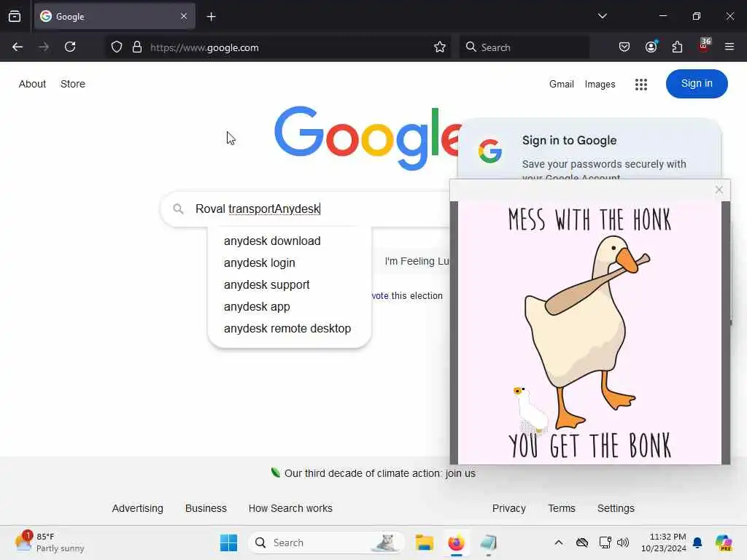This screenshot has height=560, width=747.
Task: Open Settings footer menu
Action: tap(616, 508)
